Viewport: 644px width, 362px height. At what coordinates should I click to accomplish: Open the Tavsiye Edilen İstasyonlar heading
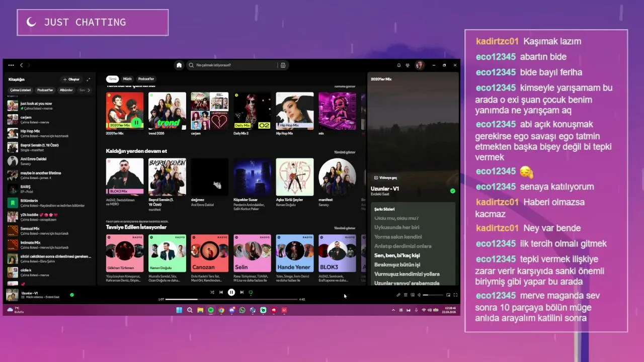coord(136,227)
